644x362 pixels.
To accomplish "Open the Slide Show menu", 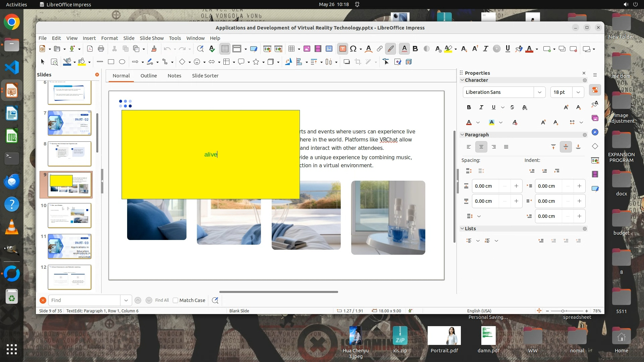I will point(152,38).
